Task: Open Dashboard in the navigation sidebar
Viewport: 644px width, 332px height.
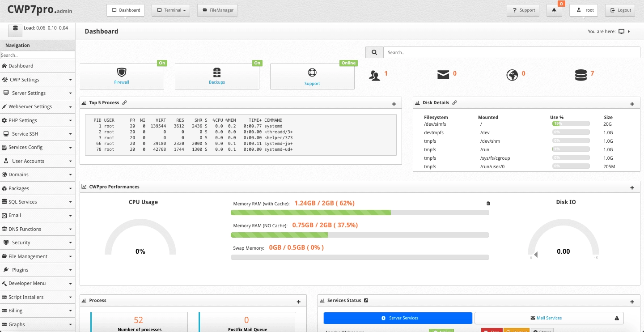Action: (38, 66)
